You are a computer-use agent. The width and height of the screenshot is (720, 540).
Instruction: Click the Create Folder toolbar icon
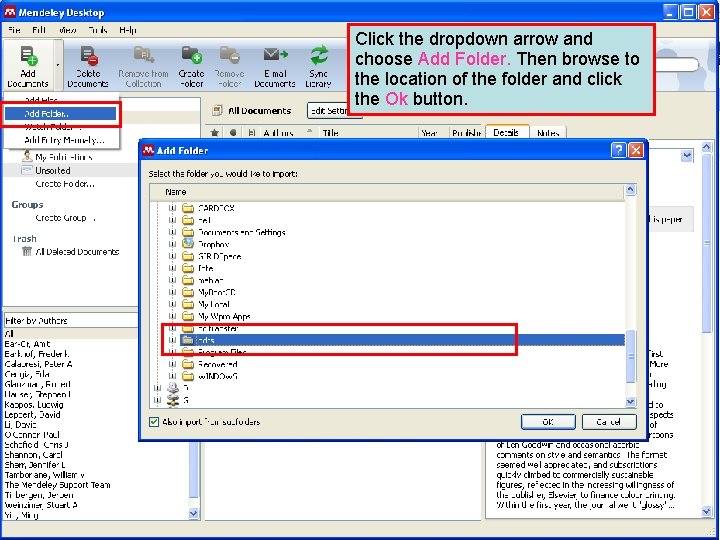(x=192, y=55)
